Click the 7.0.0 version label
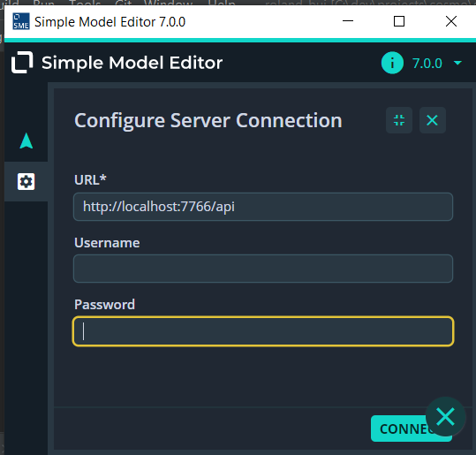The width and height of the screenshot is (476, 455). tap(427, 64)
